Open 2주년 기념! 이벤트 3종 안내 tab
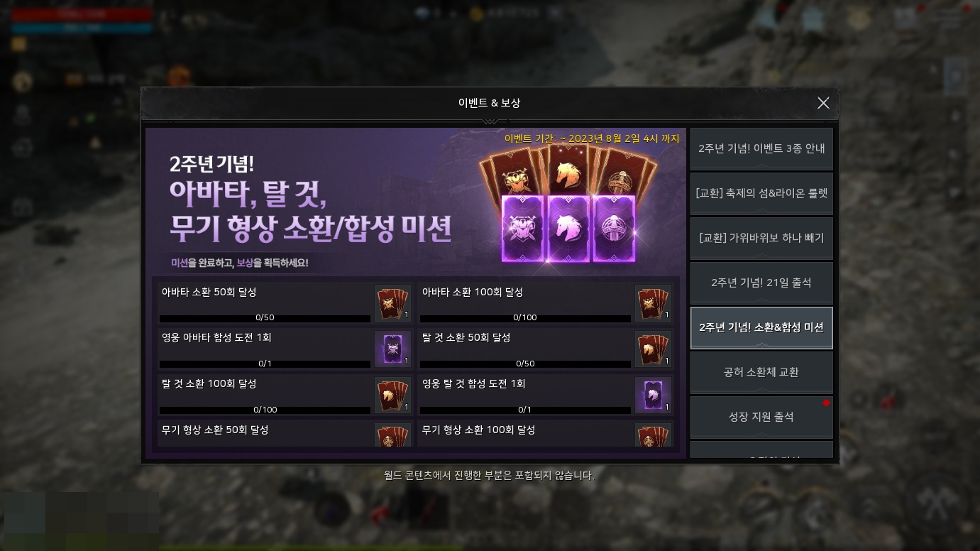 pyautogui.click(x=761, y=149)
